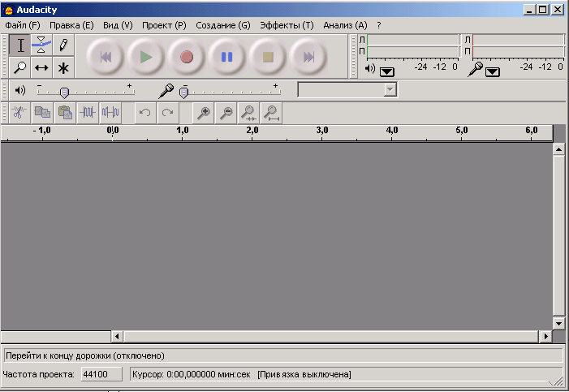Close the Audacity window
This screenshot has width=569, height=392.
point(557,10)
